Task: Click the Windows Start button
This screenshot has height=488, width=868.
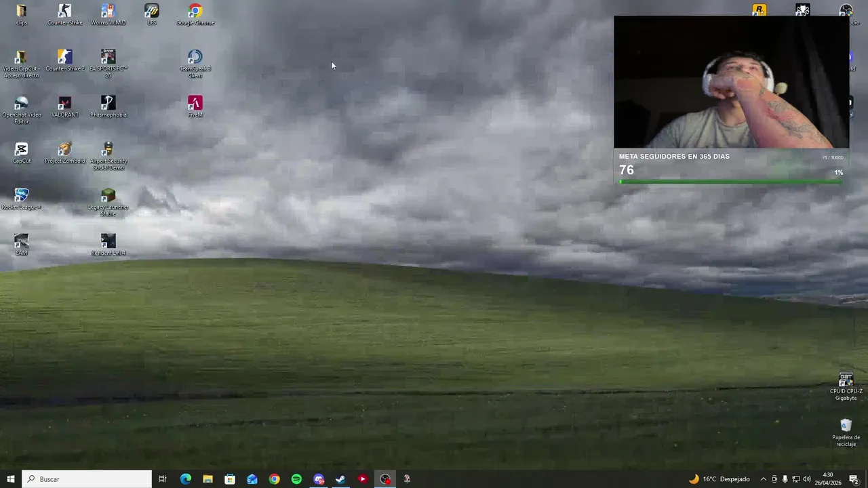Action: pyautogui.click(x=11, y=479)
